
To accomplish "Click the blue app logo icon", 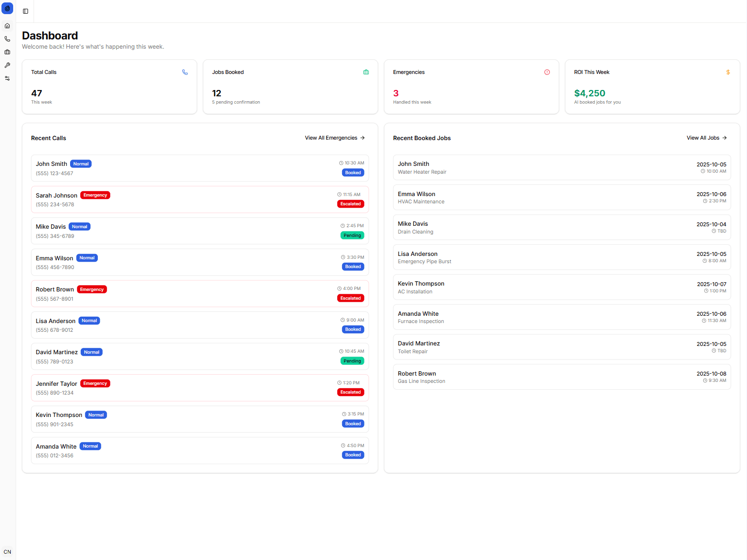I will tap(7, 8).
